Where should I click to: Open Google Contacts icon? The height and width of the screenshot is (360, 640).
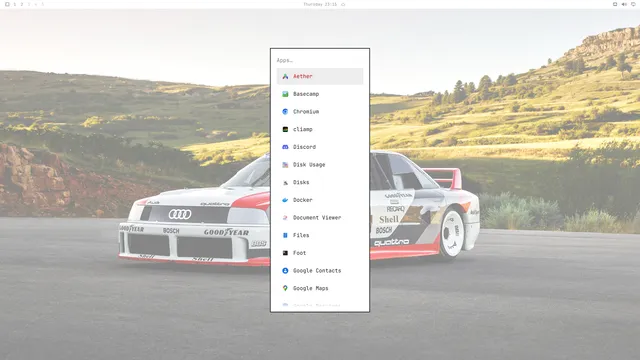(285, 271)
